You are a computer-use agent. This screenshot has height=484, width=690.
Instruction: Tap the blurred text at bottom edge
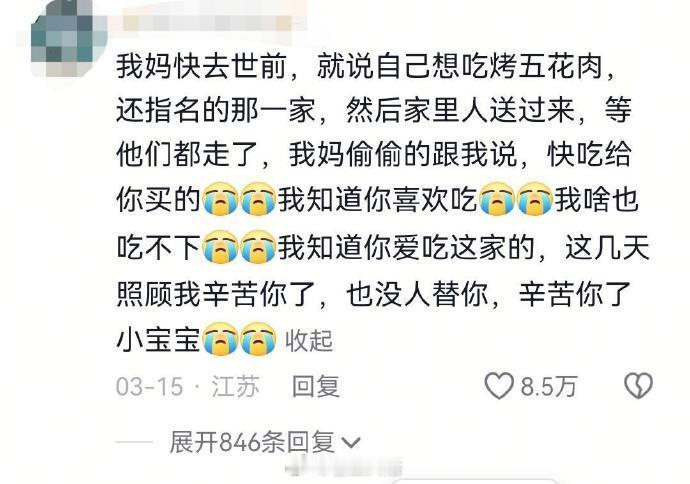344,468
